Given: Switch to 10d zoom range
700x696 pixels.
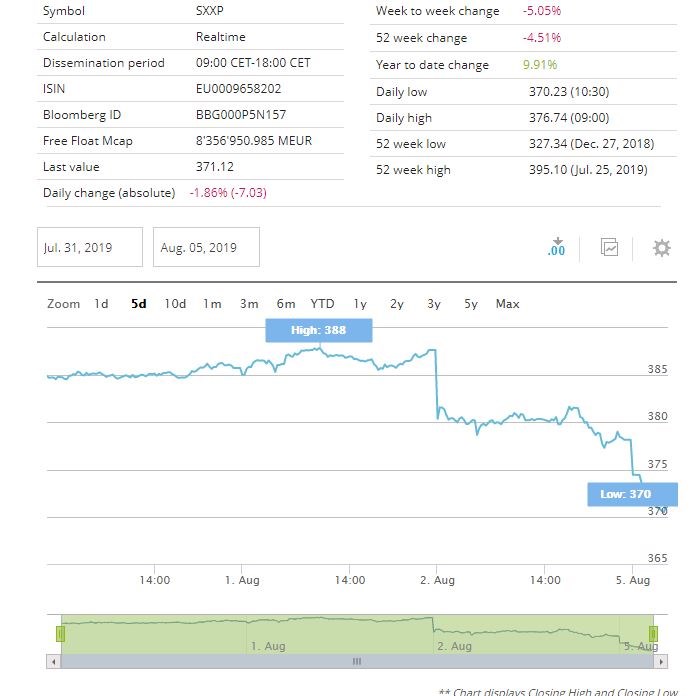Looking at the screenshot, I should click(175, 304).
